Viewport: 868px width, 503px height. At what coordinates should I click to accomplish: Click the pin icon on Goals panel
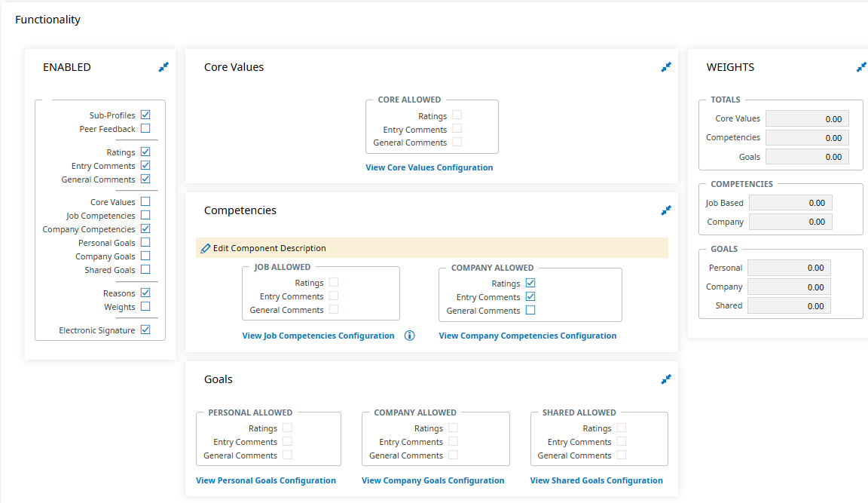(x=666, y=379)
